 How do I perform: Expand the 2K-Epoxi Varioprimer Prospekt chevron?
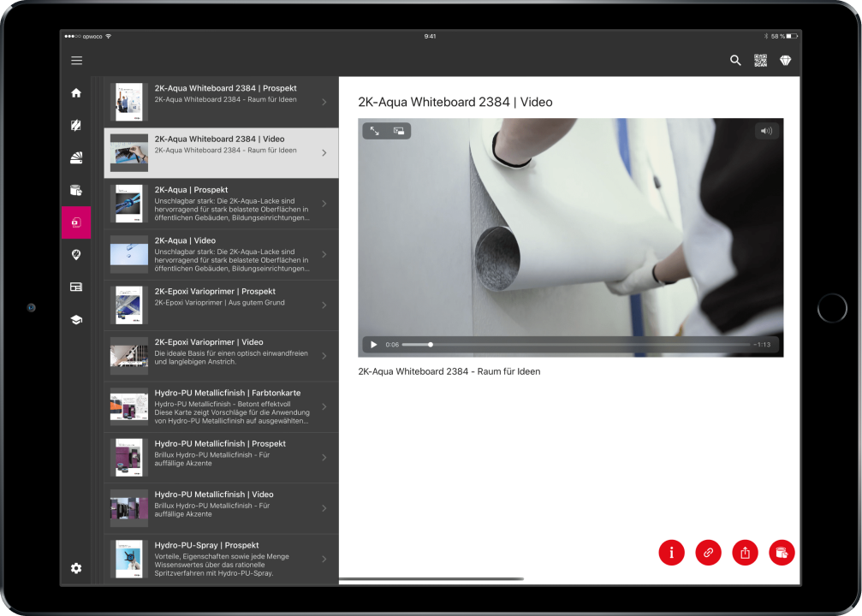[x=324, y=305]
